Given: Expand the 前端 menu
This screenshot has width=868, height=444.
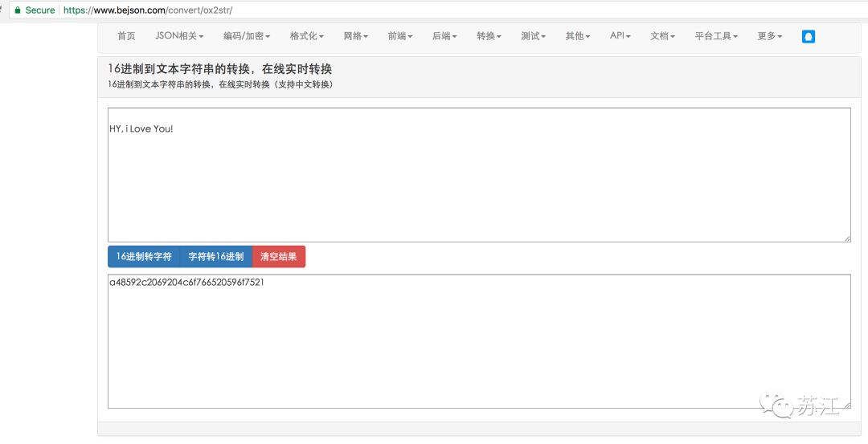Looking at the screenshot, I should pos(400,36).
